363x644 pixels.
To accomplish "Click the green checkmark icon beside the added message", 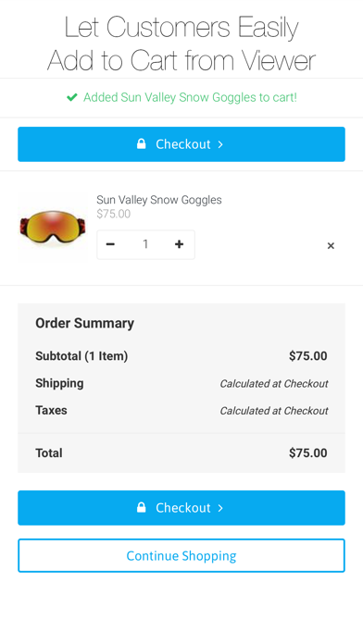I will coord(72,97).
